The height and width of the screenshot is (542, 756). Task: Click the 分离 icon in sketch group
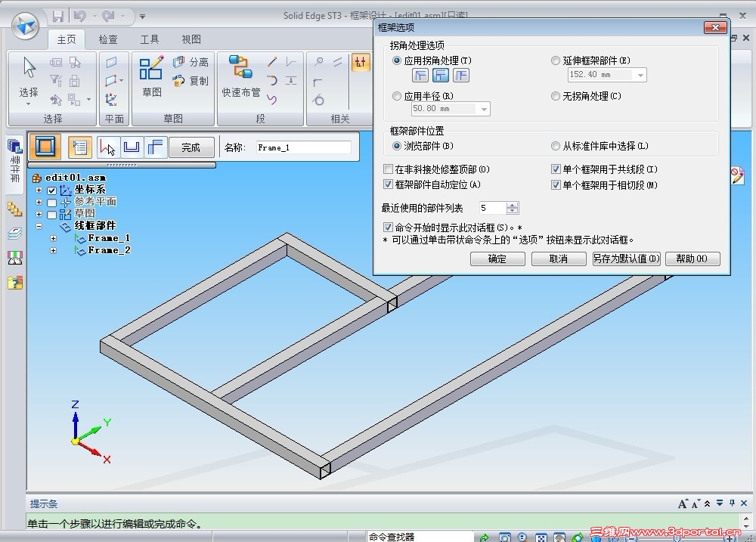point(179,62)
